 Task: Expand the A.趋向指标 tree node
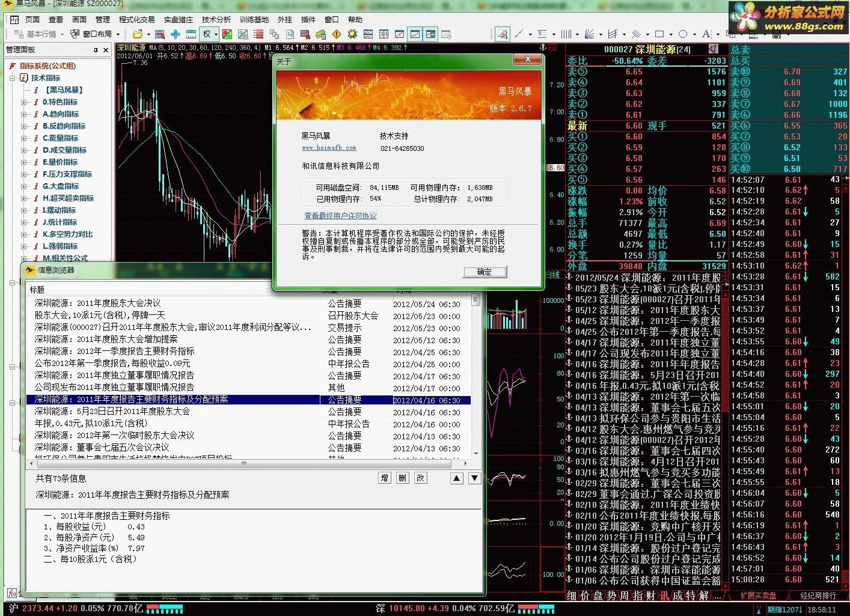(x=24, y=114)
